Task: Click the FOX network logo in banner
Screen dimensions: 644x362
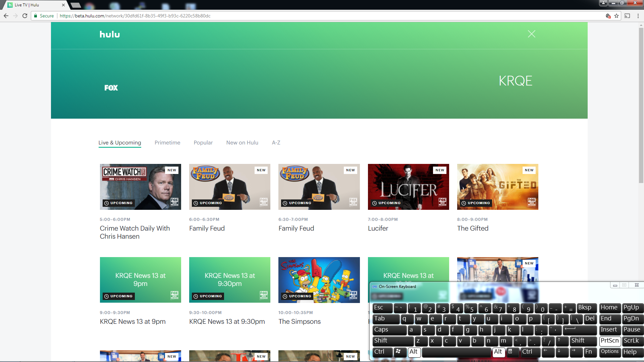Action: point(111,88)
